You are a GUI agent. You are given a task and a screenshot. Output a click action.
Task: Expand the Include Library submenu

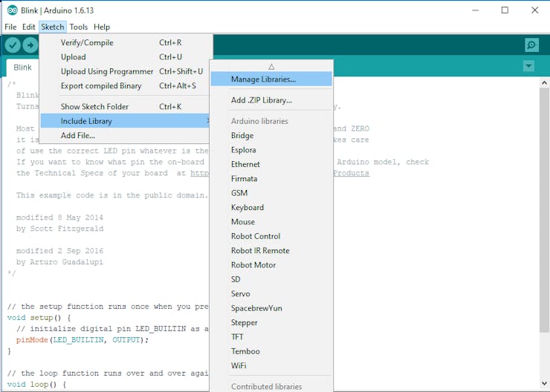pyautogui.click(x=125, y=121)
